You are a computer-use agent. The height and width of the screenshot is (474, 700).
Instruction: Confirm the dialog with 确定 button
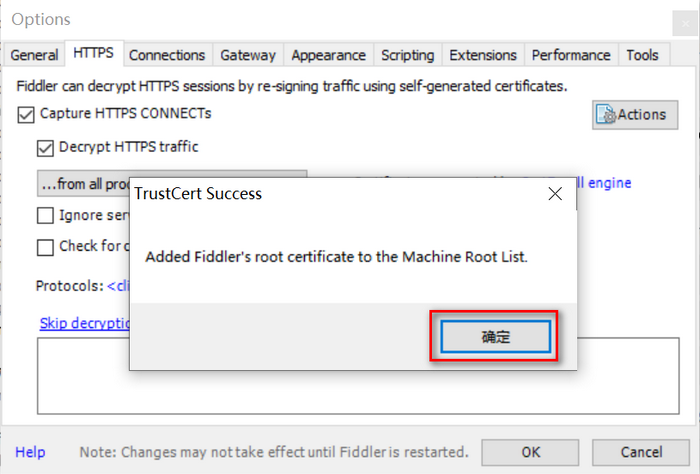pyautogui.click(x=496, y=337)
